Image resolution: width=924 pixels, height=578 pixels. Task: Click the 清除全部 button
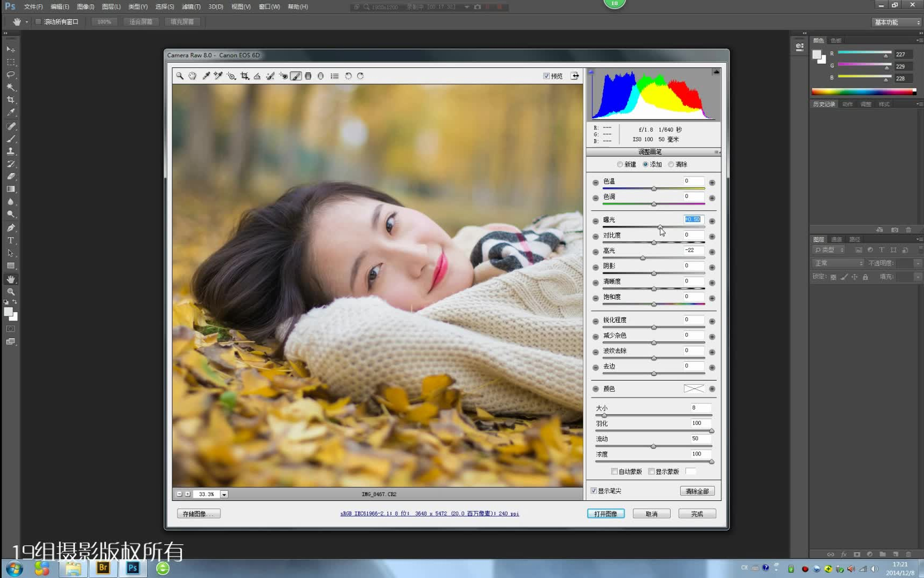pyautogui.click(x=697, y=491)
